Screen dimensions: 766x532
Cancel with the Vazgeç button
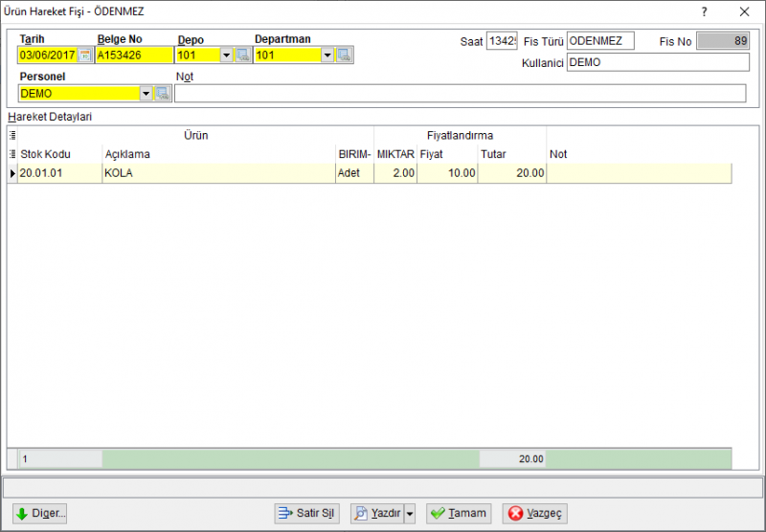535,514
